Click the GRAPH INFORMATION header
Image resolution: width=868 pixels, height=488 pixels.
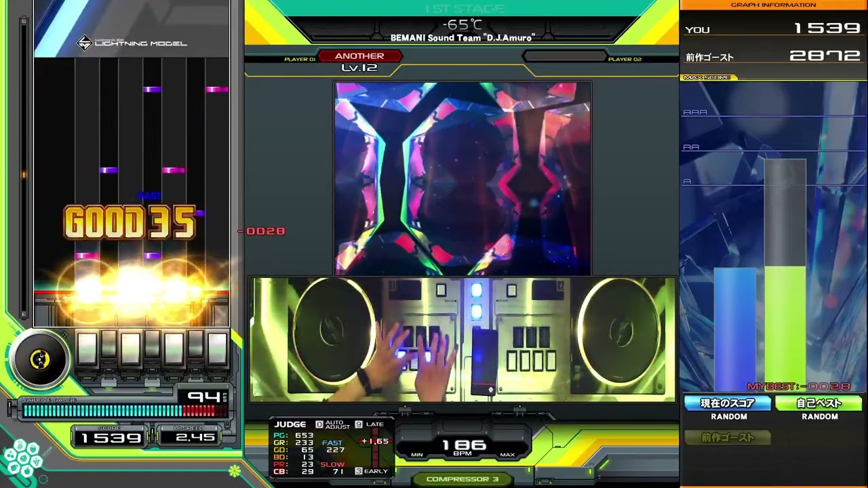773,5
